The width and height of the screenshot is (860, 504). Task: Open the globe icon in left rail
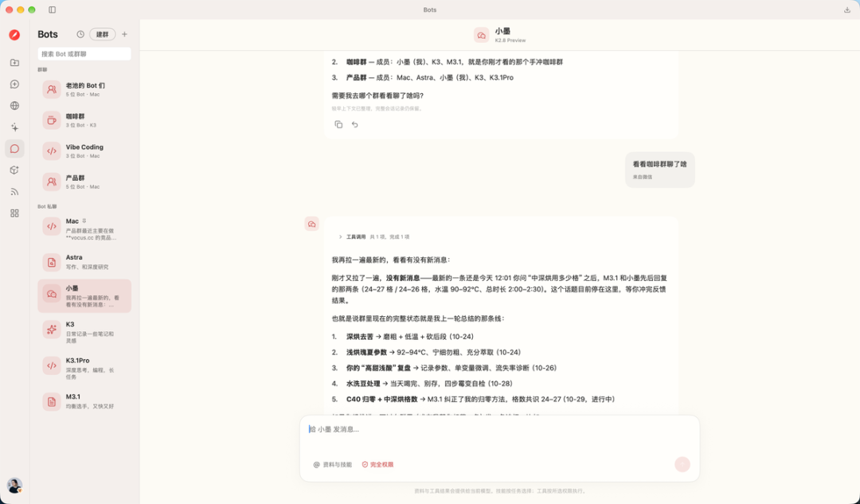(15, 105)
